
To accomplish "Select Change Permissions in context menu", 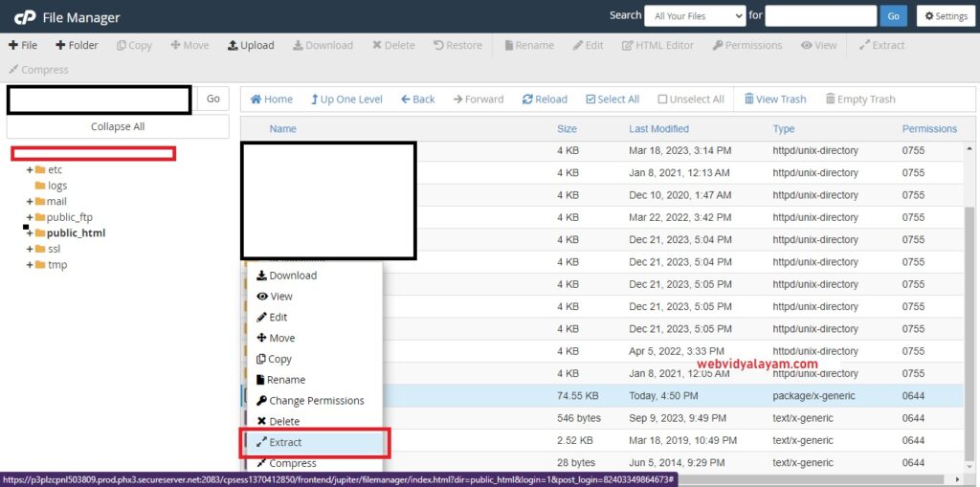I will click(316, 401).
